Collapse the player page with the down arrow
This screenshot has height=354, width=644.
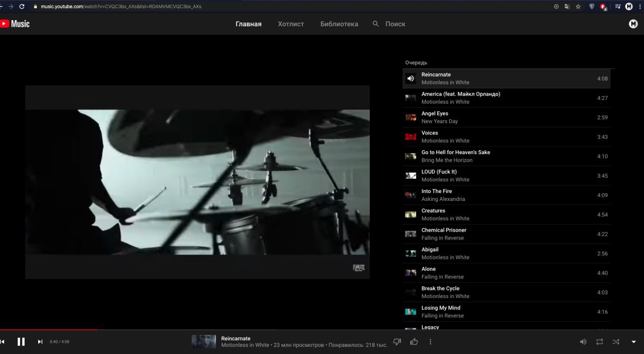(633, 341)
